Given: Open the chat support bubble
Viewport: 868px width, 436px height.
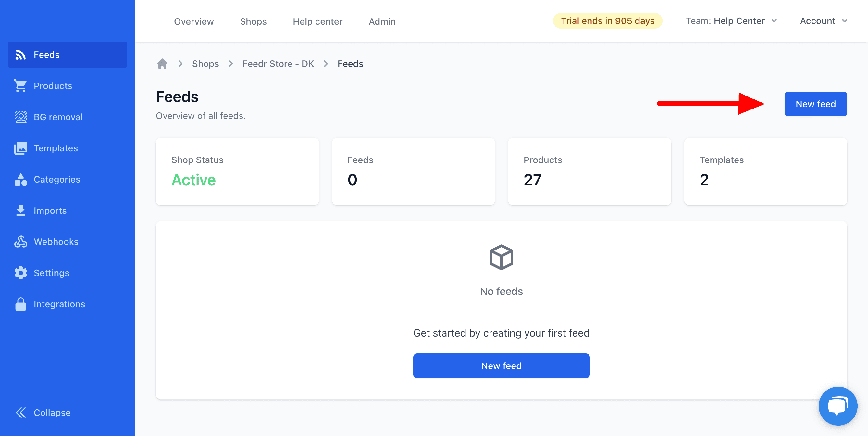Looking at the screenshot, I should 838,406.
